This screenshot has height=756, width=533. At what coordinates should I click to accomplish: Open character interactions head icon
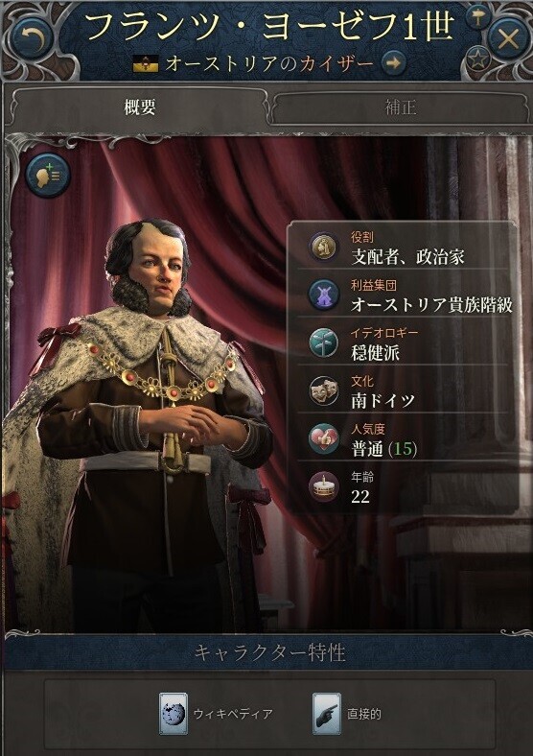tap(48, 175)
